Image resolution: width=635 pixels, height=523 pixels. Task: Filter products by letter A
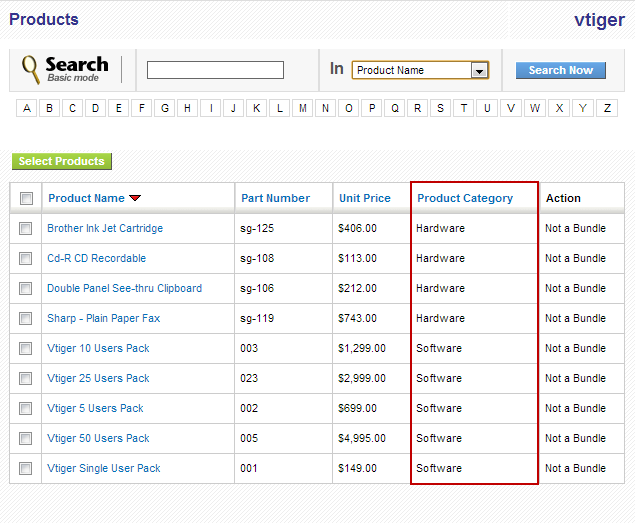pyautogui.click(x=26, y=108)
